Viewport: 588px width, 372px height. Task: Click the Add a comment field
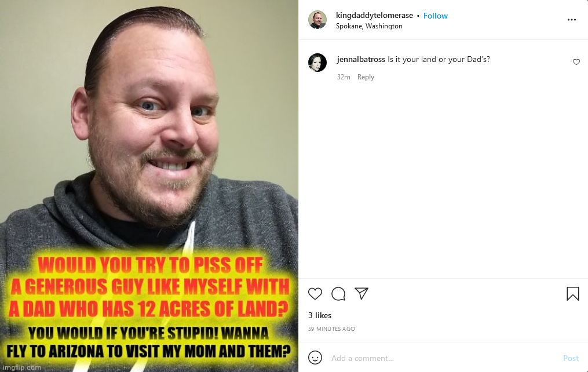tap(443, 358)
